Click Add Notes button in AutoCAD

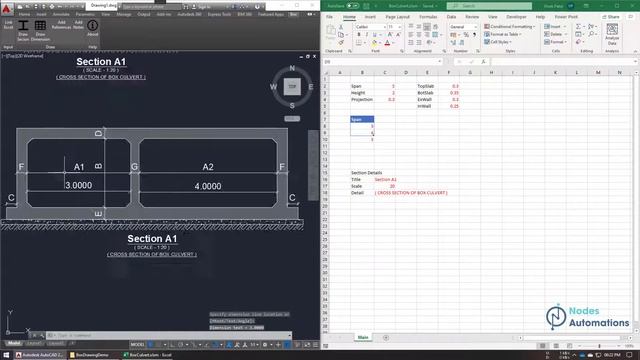pyautogui.click(x=78, y=25)
